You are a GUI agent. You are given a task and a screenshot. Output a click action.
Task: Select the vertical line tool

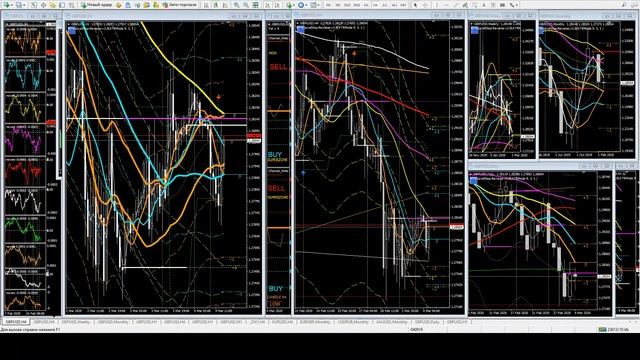[x=437, y=5]
